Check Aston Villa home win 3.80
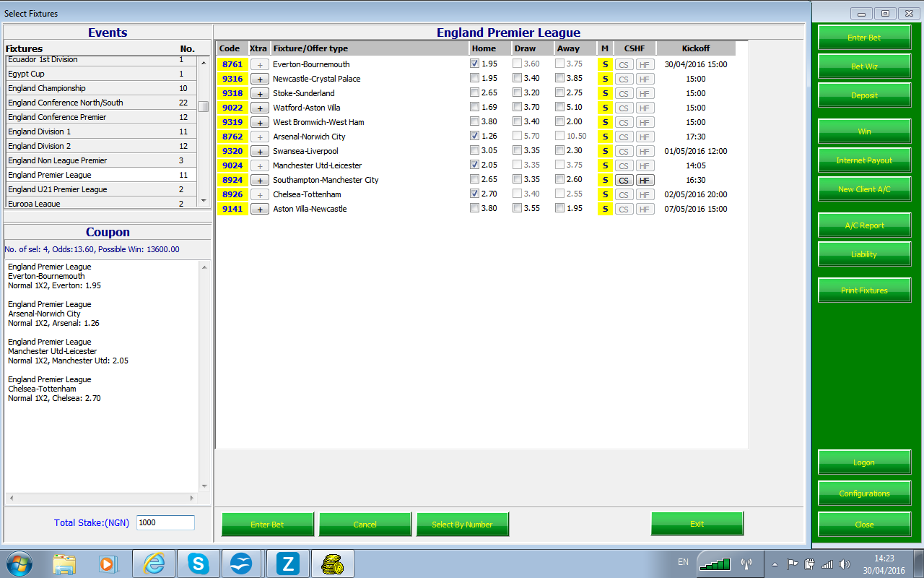This screenshot has height=578, width=924. [474, 208]
